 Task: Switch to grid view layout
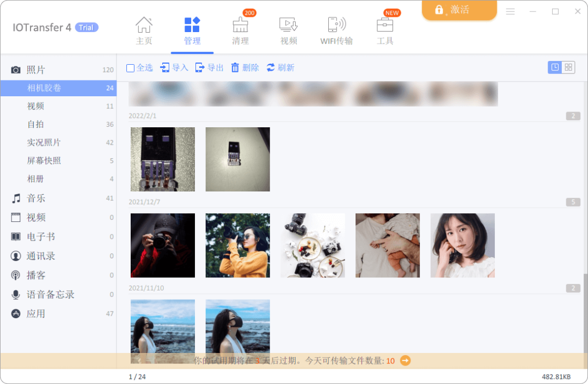[568, 67]
